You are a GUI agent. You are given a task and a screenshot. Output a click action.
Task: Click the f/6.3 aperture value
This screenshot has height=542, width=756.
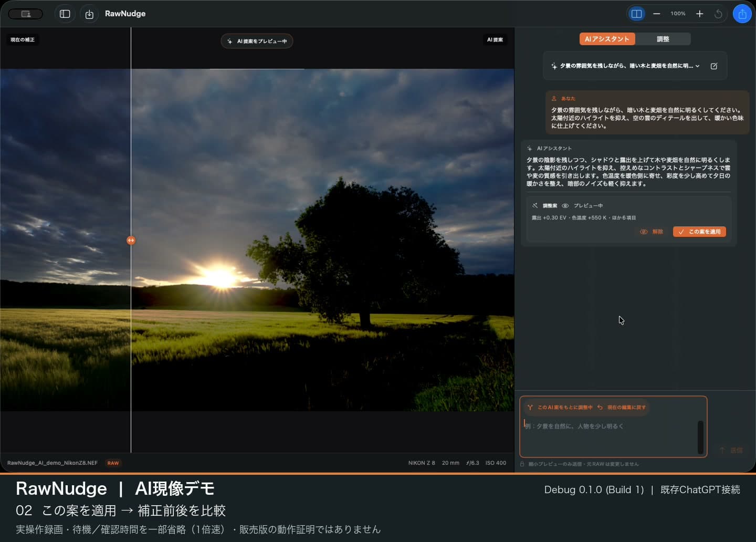(472, 463)
